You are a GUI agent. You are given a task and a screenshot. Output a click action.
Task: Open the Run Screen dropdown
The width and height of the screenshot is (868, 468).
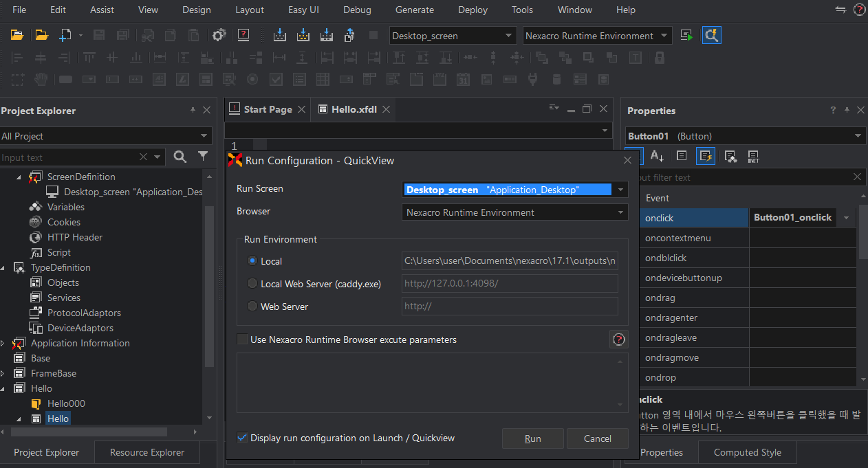point(620,190)
